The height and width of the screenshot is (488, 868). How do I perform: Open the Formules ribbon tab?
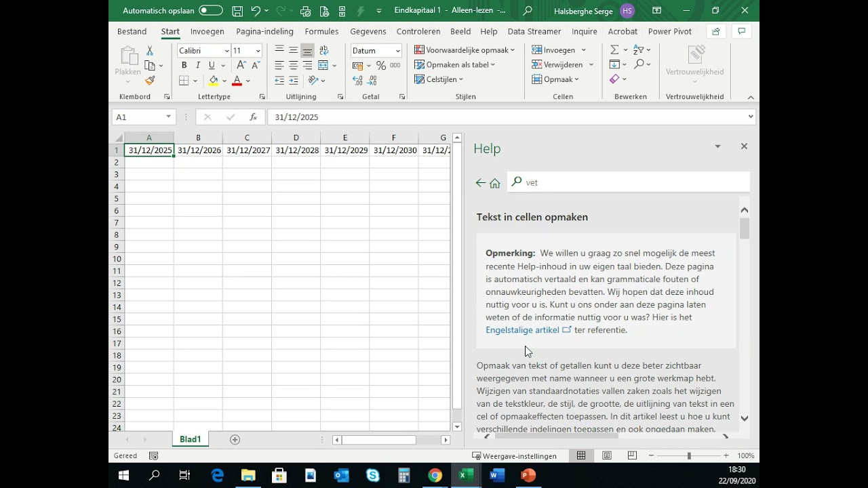(321, 32)
